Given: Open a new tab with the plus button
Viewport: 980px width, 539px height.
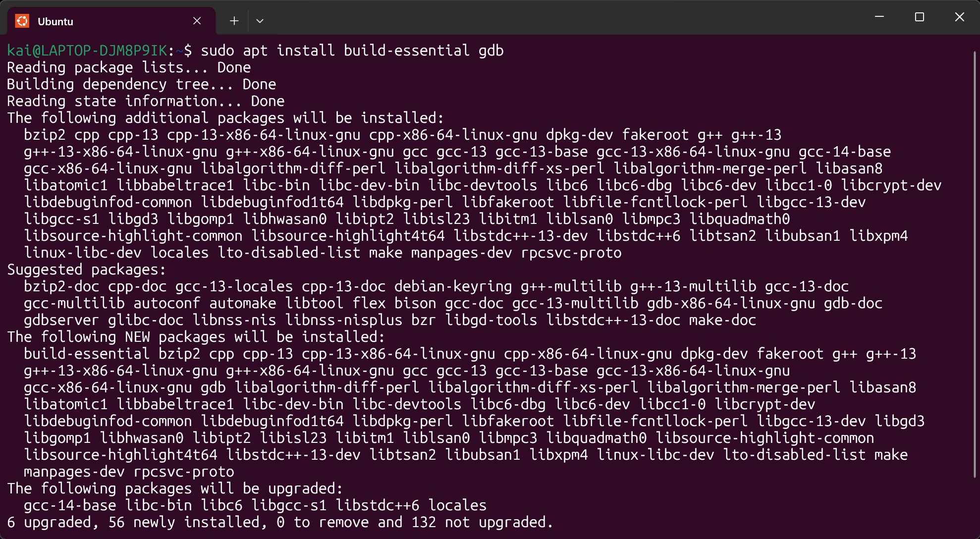Looking at the screenshot, I should tap(234, 21).
